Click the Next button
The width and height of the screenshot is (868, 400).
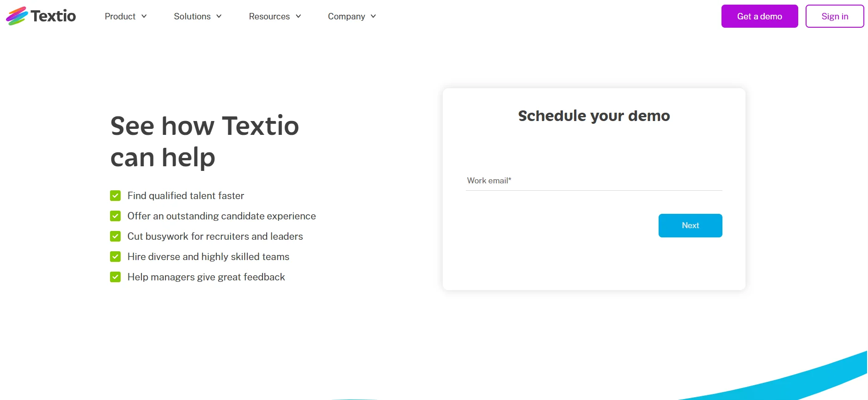click(x=690, y=225)
